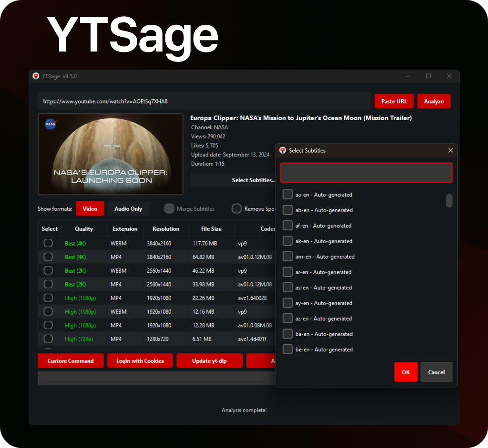The image size is (488, 448).
Task: Click Update yt-dlp button
Action: coord(210,360)
